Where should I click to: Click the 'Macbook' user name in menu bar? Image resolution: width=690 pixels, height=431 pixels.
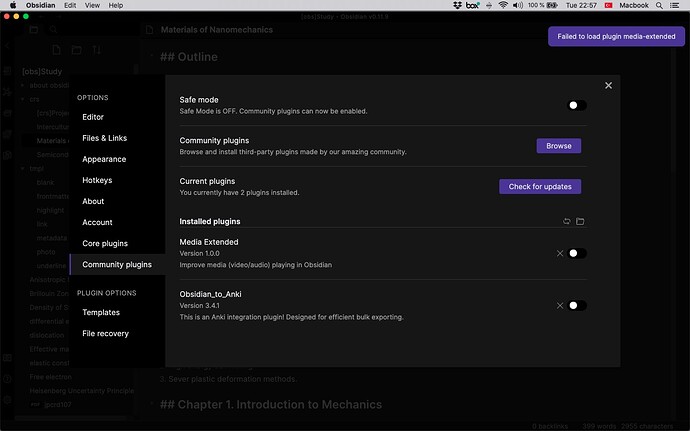pos(634,5)
